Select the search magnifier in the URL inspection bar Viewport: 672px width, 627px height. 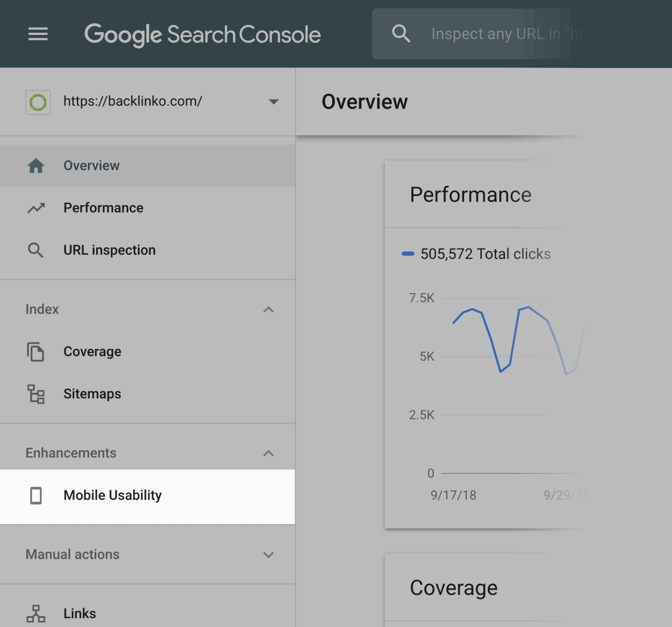point(402,34)
